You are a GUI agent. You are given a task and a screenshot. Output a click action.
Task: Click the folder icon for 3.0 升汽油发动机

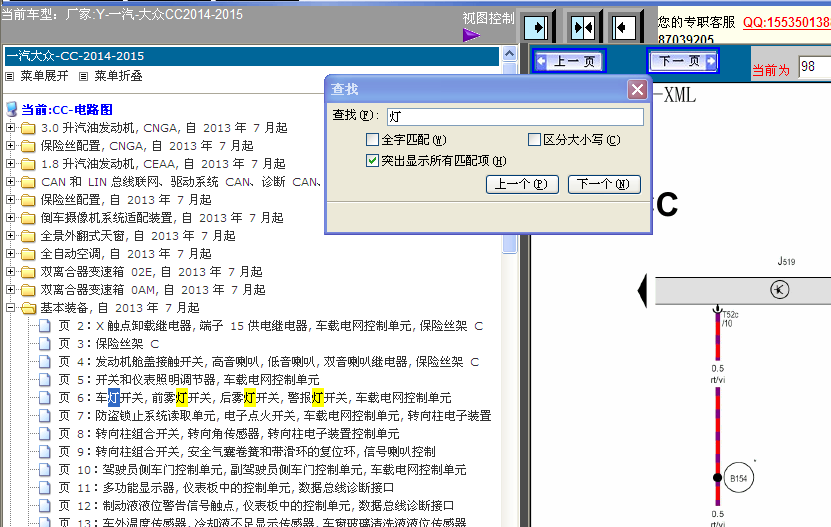(x=28, y=128)
